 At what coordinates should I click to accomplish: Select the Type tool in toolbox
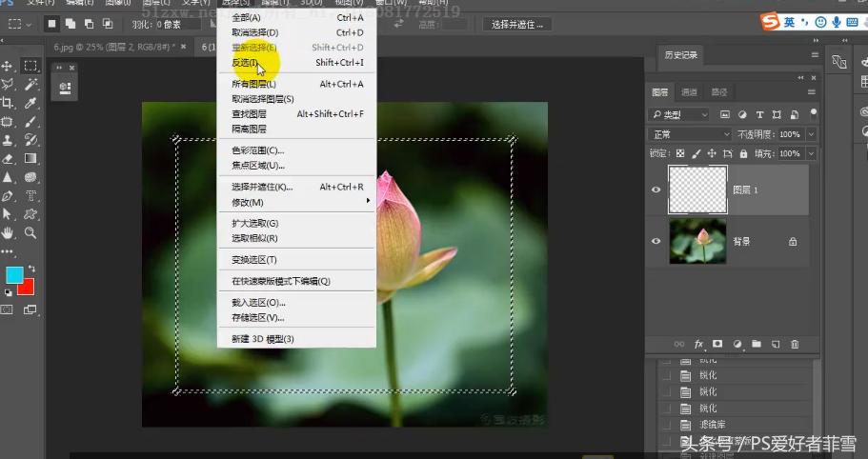(30, 196)
